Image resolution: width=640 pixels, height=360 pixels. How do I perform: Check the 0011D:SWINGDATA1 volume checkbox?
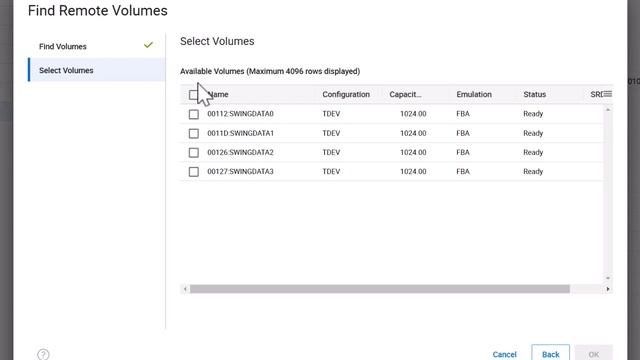(x=193, y=133)
